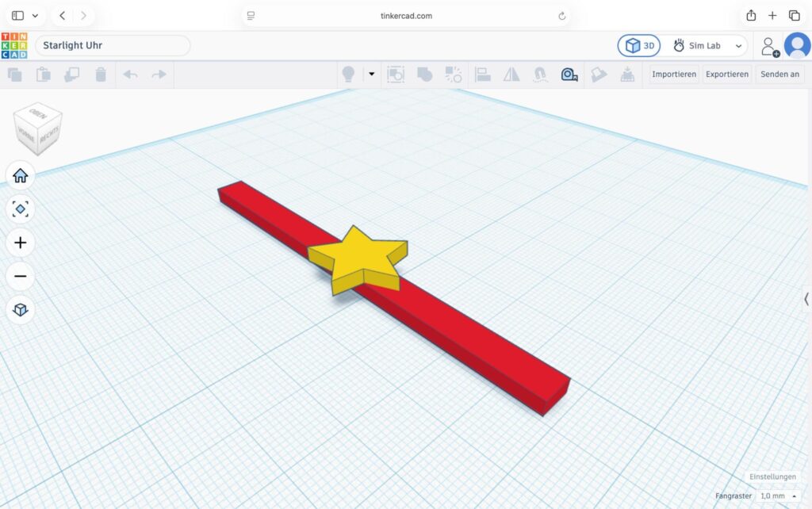Viewport: 812px width, 509px height.
Task: Open the ruler measurement tool
Action: [x=569, y=75]
